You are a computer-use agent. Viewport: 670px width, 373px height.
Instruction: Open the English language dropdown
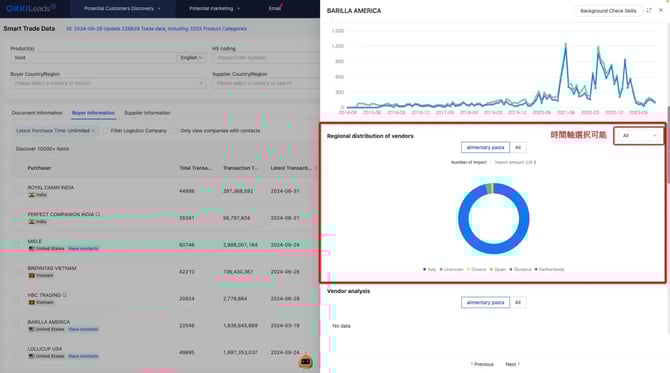point(191,58)
